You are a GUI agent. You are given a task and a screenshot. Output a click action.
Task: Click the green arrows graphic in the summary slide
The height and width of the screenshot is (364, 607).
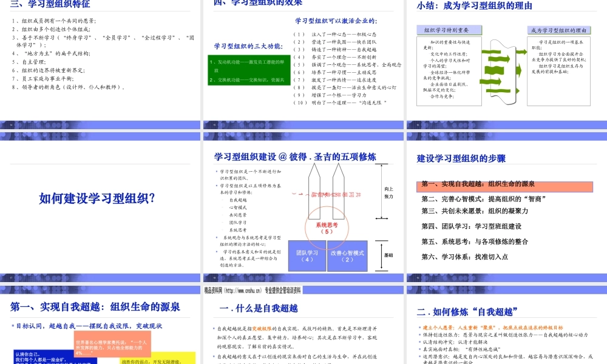[503, 72]
